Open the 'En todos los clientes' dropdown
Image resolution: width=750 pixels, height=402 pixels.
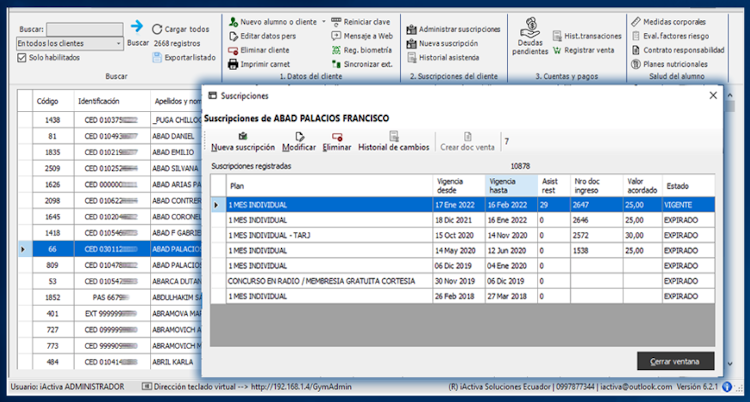(70, 44)
